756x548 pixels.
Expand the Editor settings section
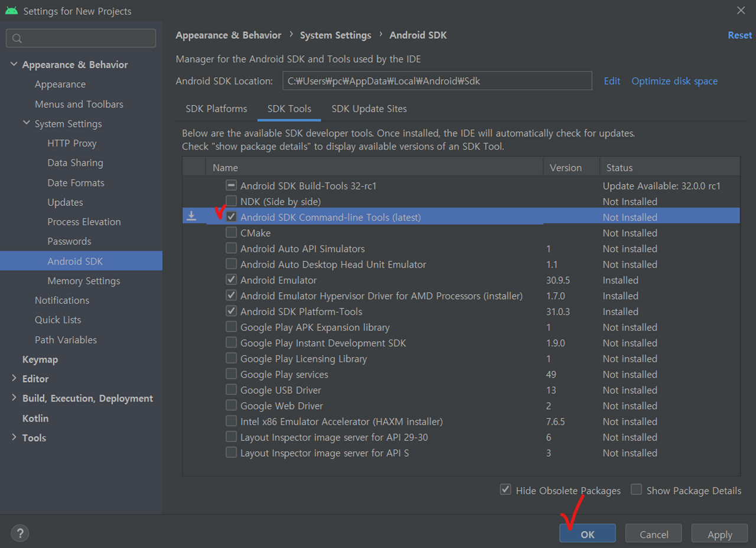pos(14,379)
